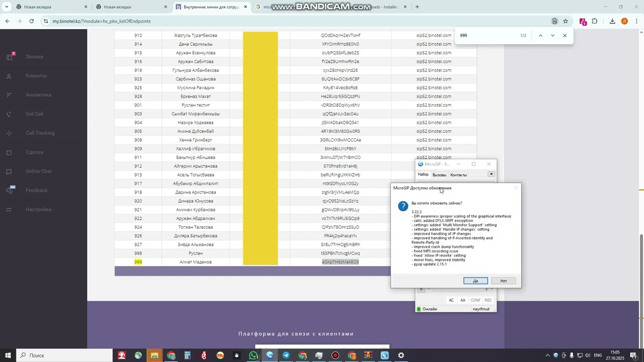Open Windows Start menu
Image resolution: width=644 pixels, height=362 pixels.
pos(8,355)
